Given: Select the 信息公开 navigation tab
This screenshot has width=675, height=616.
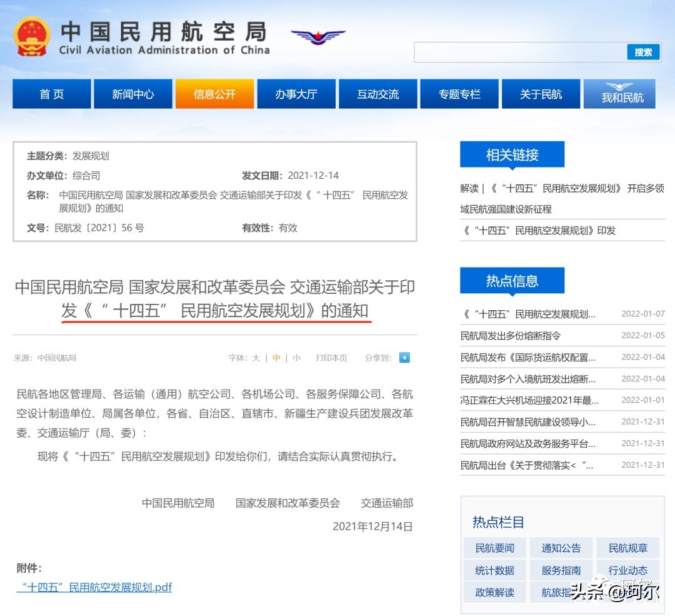Looking at the screenshot, I should point(214,94).
